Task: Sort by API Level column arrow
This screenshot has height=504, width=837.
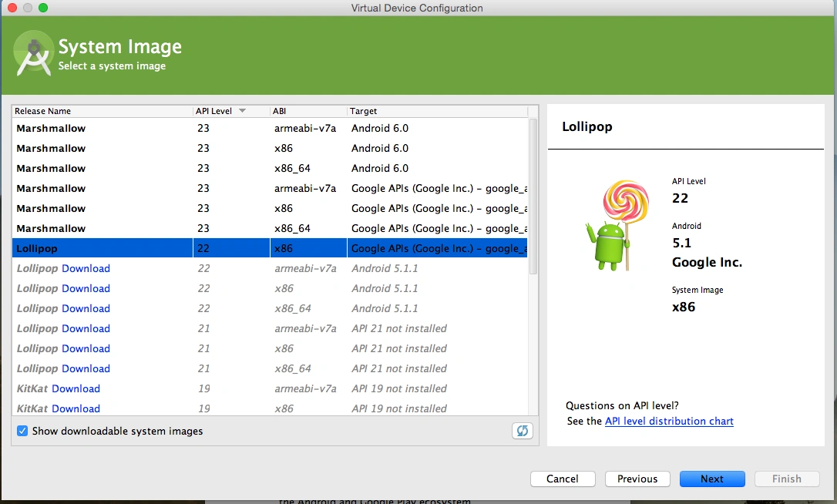Action: (x=242, y=111)
